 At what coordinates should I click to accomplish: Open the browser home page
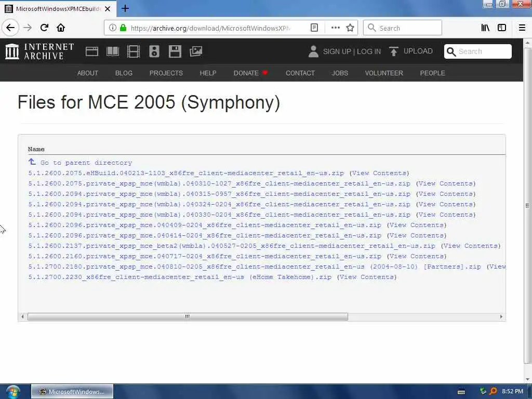tap(61, 28)
